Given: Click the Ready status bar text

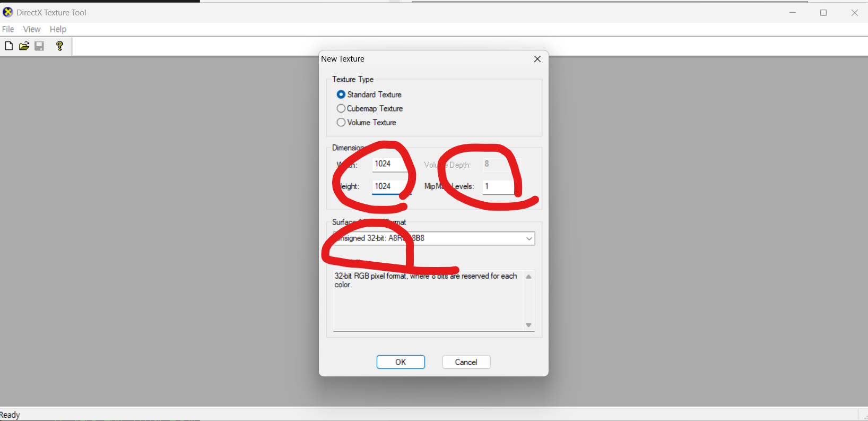Looking at the screenshot, I should [x=10, y=415].
